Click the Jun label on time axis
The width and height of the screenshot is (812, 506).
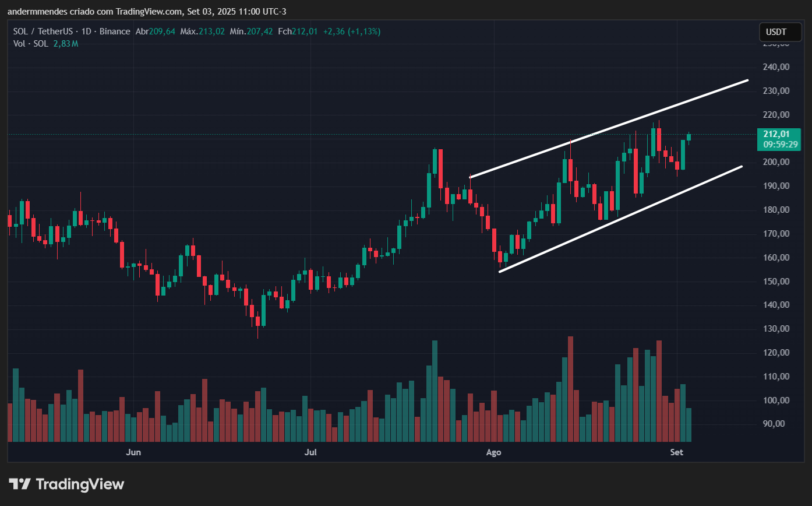134,452
